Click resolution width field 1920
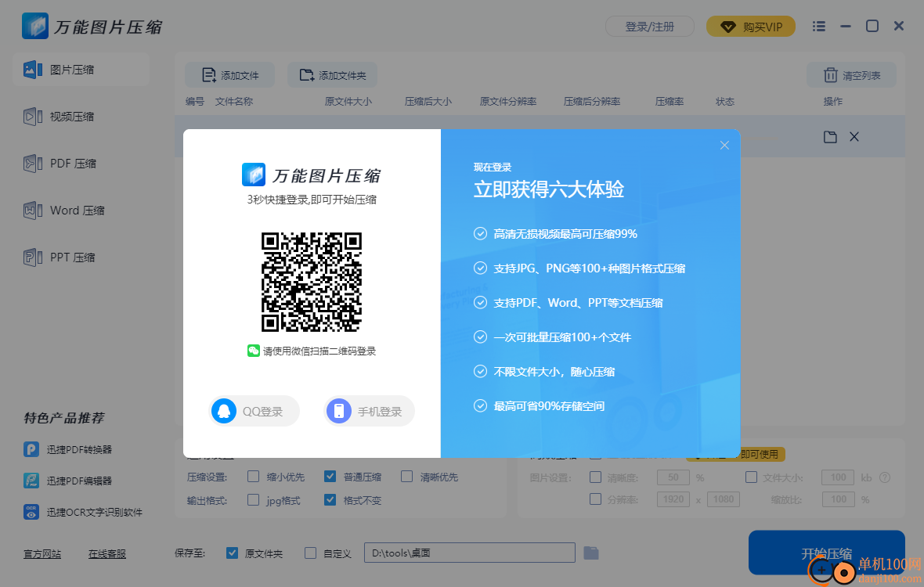Image resolution: width=924 pixels, height=587 pixels. [673, 499]
